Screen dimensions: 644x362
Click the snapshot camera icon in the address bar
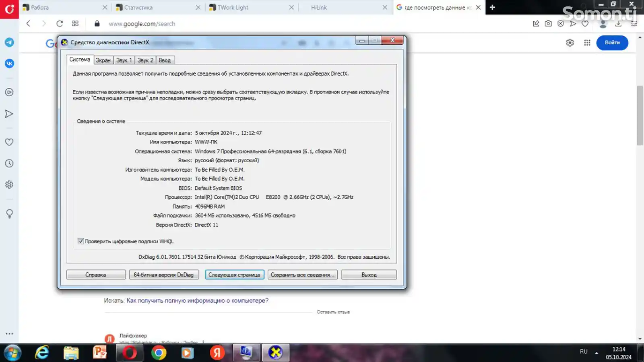548,23
